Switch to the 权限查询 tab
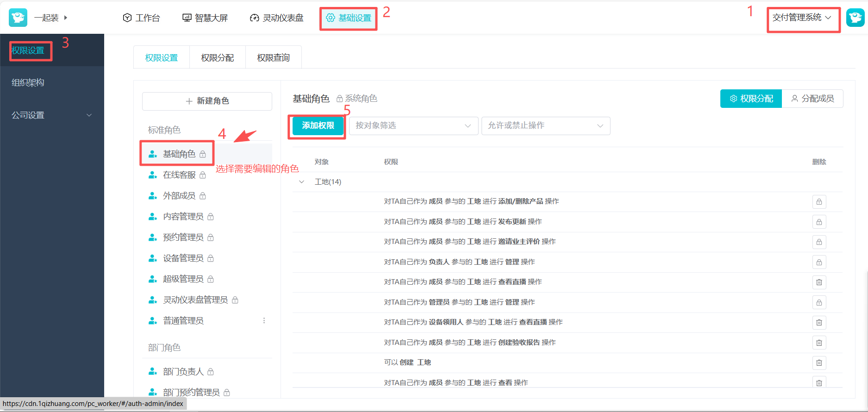The width and height of the screenshot is (868, 412). (x=274, y=57)
